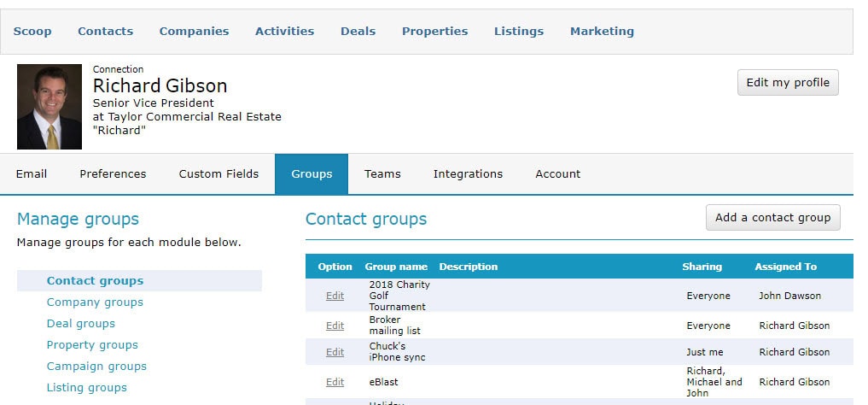Go to the Account tab
The height and width of the screenshot is (405, 868).
pos(558,174)
